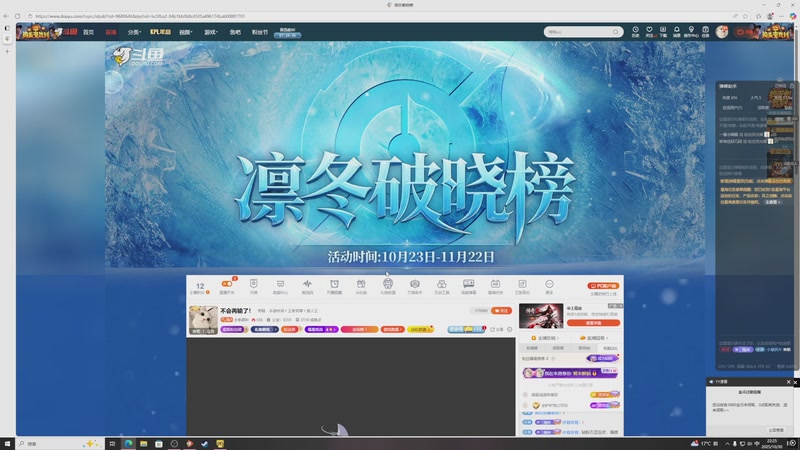
Task: Click the orange Follow heart button
Action: click(501, 310)
